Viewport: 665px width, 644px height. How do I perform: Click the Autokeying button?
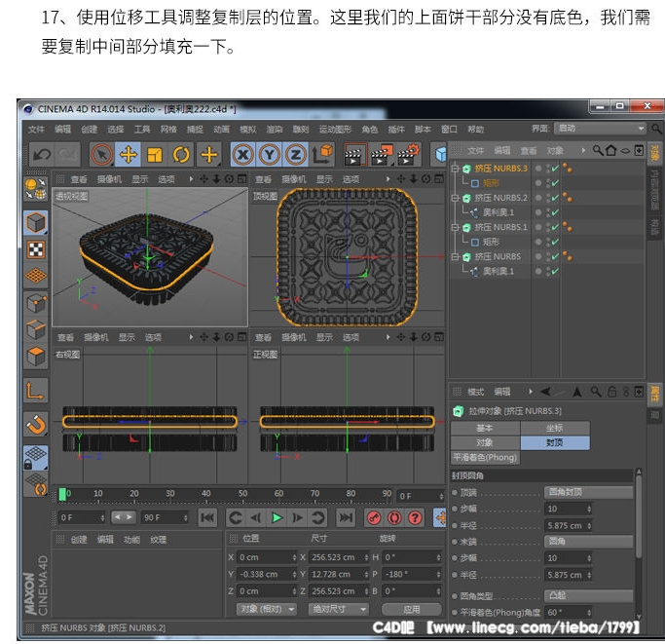coord(394,517)
